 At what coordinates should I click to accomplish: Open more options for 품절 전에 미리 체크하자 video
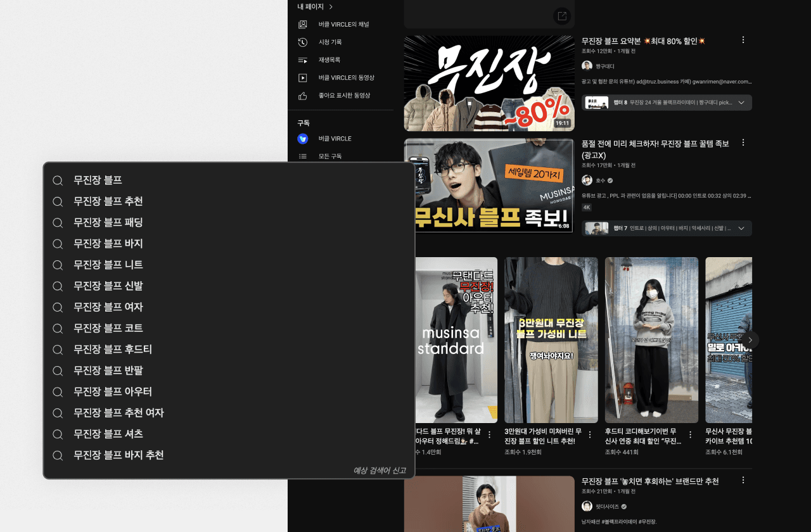[743, 142]
